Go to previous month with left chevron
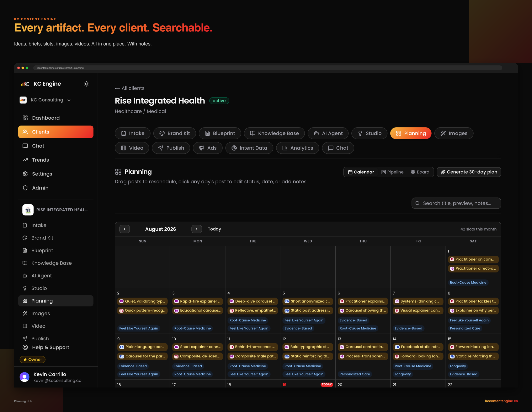The width and height of the screenshot is (532, 412). click(x=124, y=229)
